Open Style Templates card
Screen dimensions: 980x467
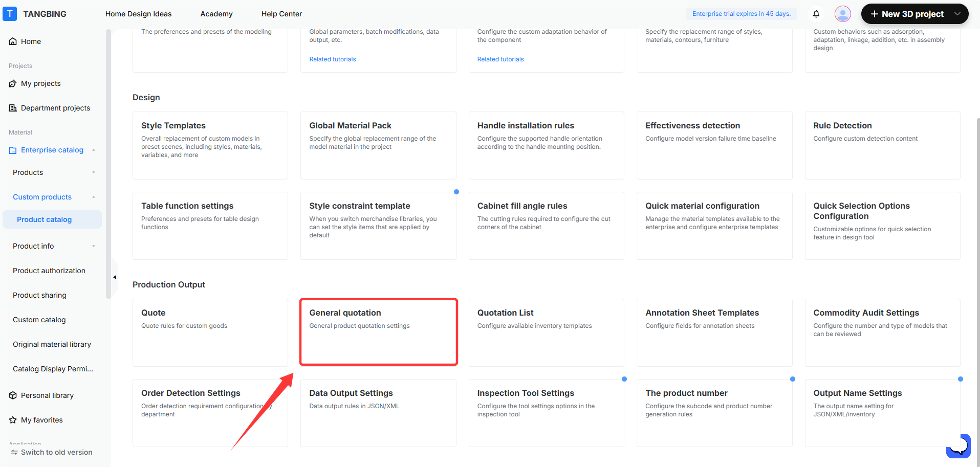pos(210,145)
